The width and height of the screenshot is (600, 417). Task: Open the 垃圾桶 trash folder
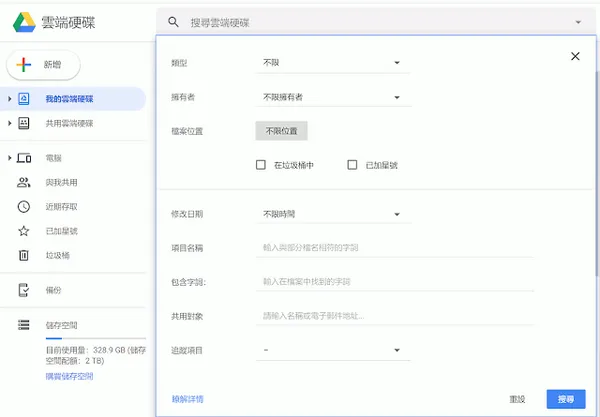click(x=56, y=255)
